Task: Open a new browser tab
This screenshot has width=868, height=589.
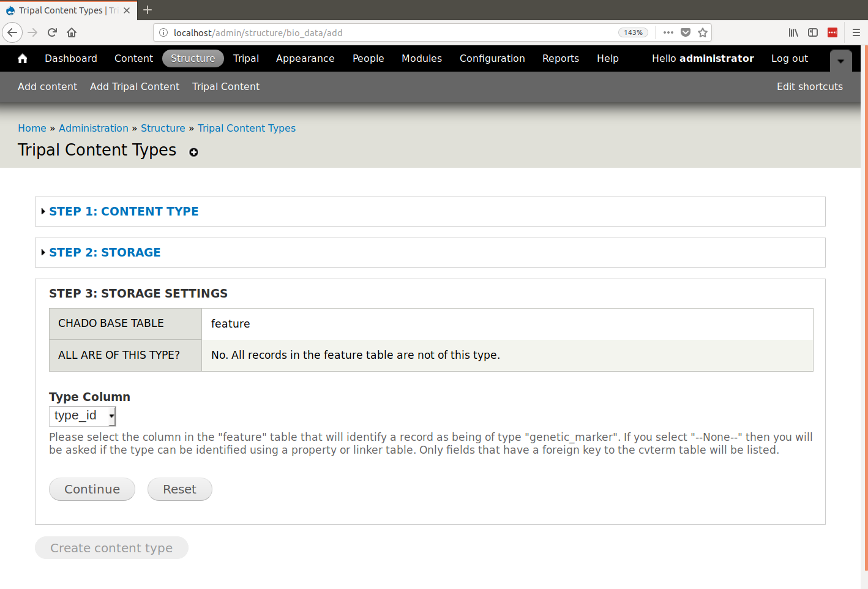Action: coord(148,10)
